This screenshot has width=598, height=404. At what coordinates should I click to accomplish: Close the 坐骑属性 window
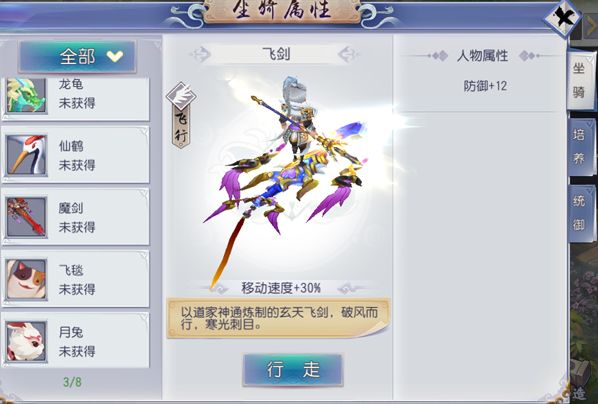(563, 18)
